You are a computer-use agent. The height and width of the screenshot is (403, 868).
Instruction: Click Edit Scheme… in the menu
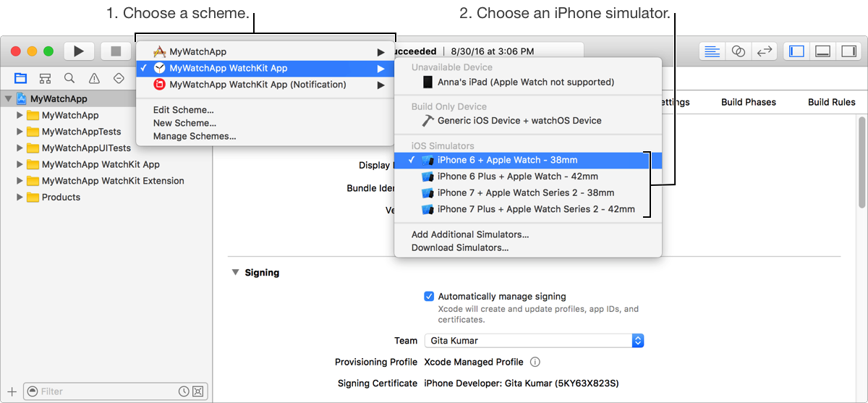tap(184, 110)
